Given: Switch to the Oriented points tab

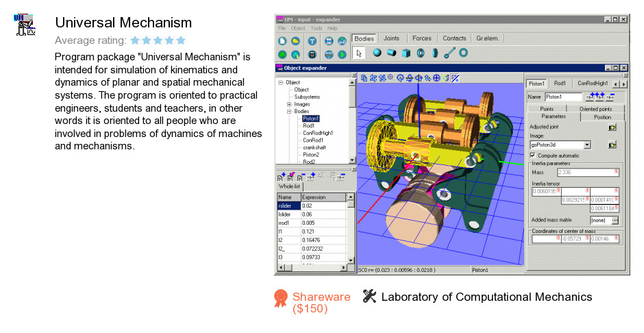Looking at the screenshot, I should (595, 109).
